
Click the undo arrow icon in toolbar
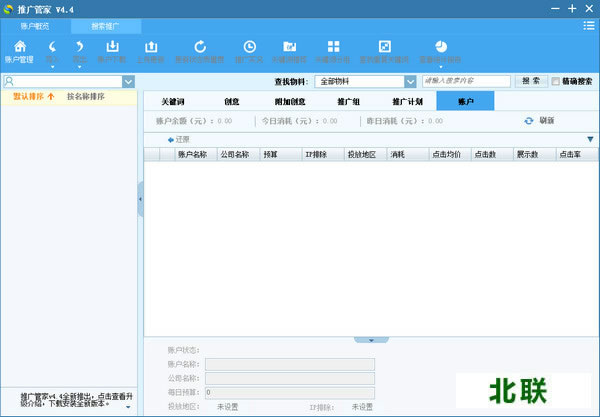coord(51,47)
